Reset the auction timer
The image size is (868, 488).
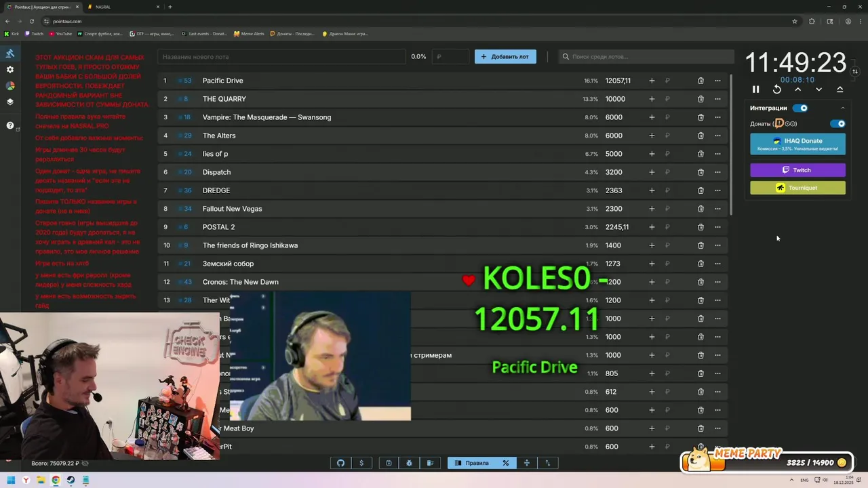pyautogui.click(x=777, y=89)
